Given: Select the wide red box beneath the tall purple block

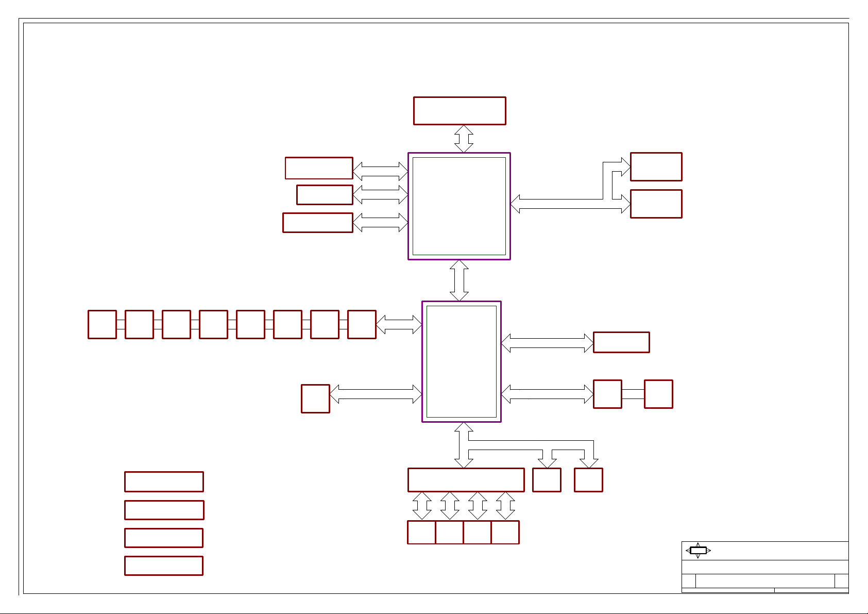Looking at the screenshot, I should point(466,480).
